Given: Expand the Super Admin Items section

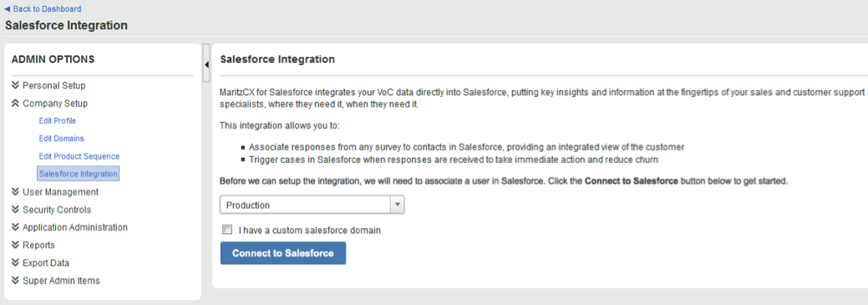Looking at the screenshot, I should point(62,281).
